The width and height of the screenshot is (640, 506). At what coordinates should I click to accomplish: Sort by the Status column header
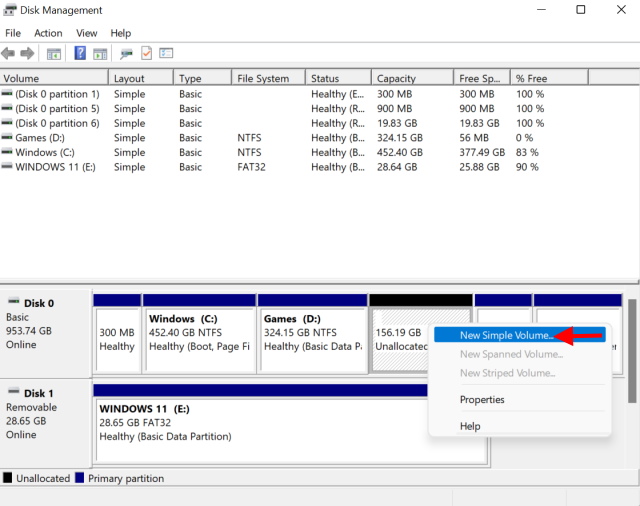(338, 78)
